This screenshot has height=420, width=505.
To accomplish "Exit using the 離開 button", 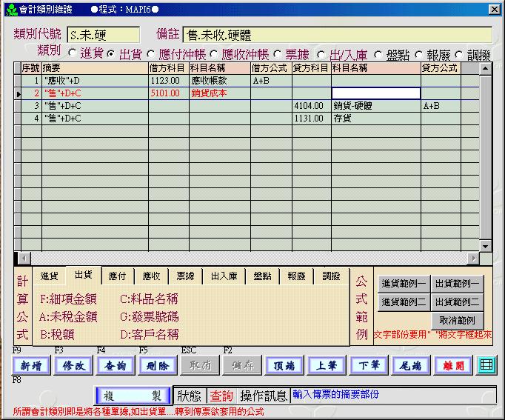I will pos(454,365).
